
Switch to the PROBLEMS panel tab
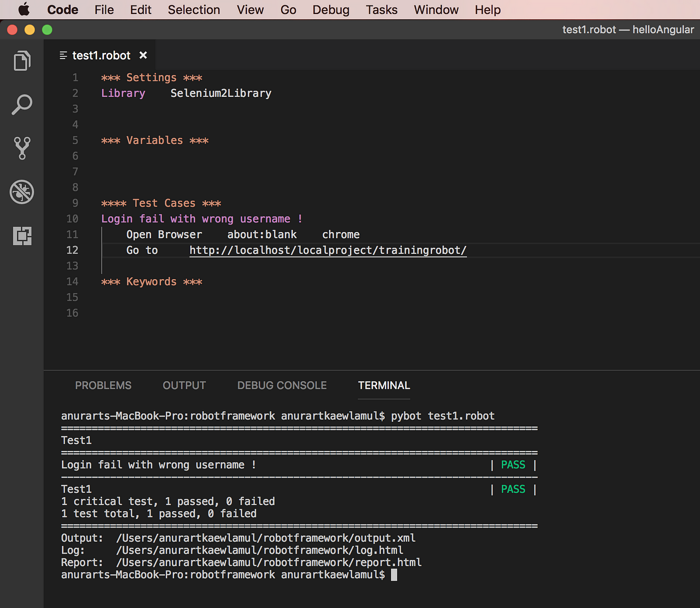103,385
